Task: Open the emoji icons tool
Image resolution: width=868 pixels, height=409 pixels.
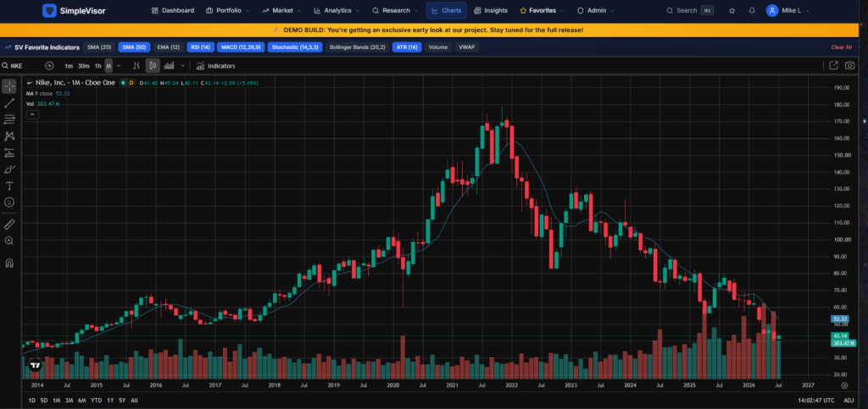Action: click(9, 202)
